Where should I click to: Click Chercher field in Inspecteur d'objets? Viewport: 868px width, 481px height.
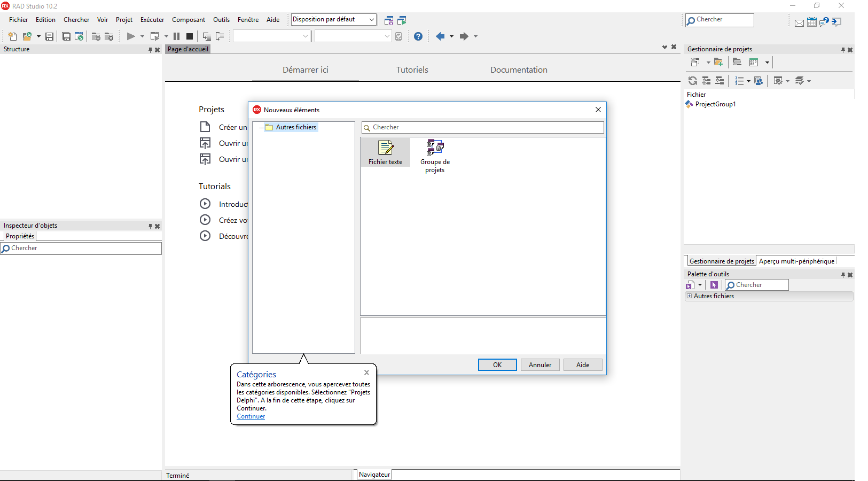click(x=81, y=248)
